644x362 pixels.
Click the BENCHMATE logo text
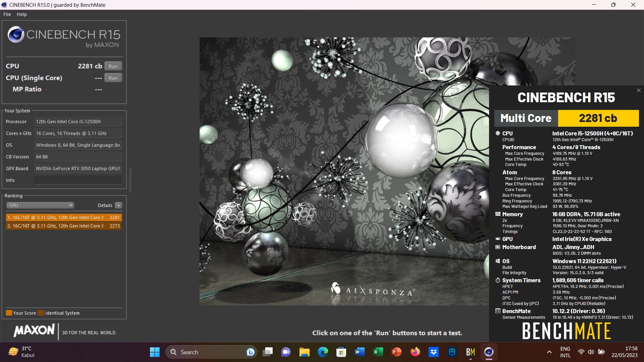567,331
